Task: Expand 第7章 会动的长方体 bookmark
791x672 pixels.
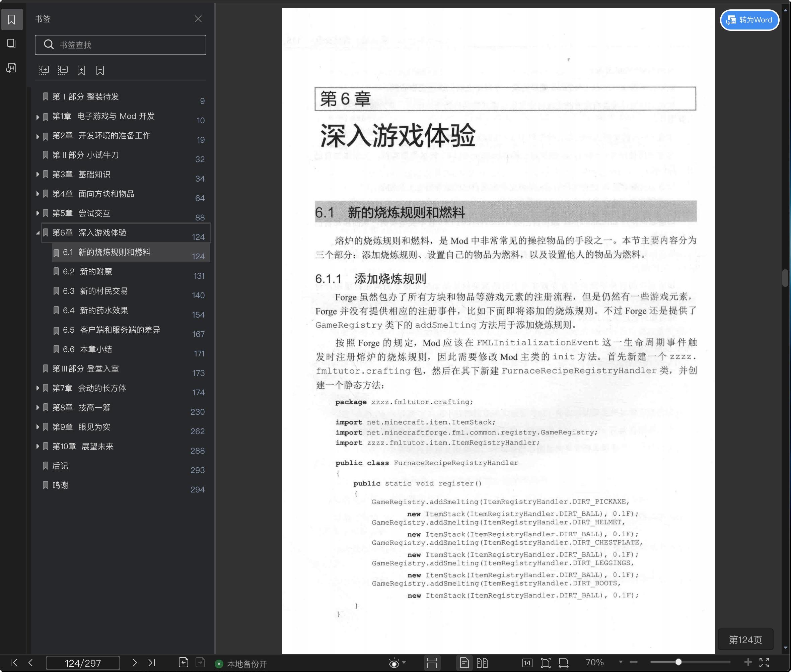Action: coord(38,388)
